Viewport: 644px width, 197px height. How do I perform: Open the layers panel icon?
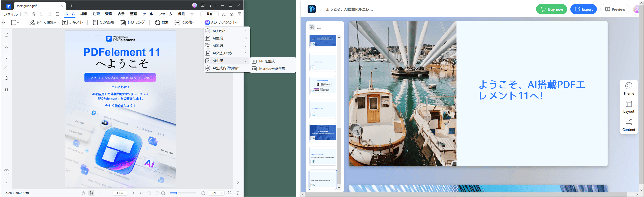(7, 90)
